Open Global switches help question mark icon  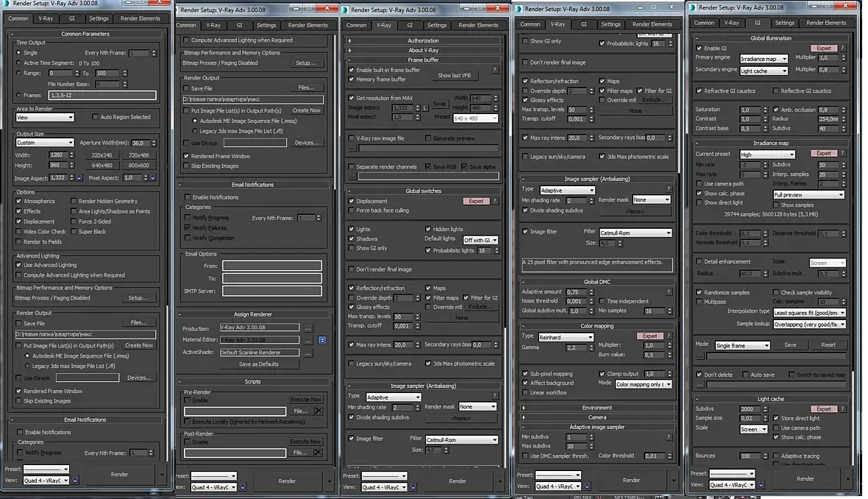coord(494,201)
